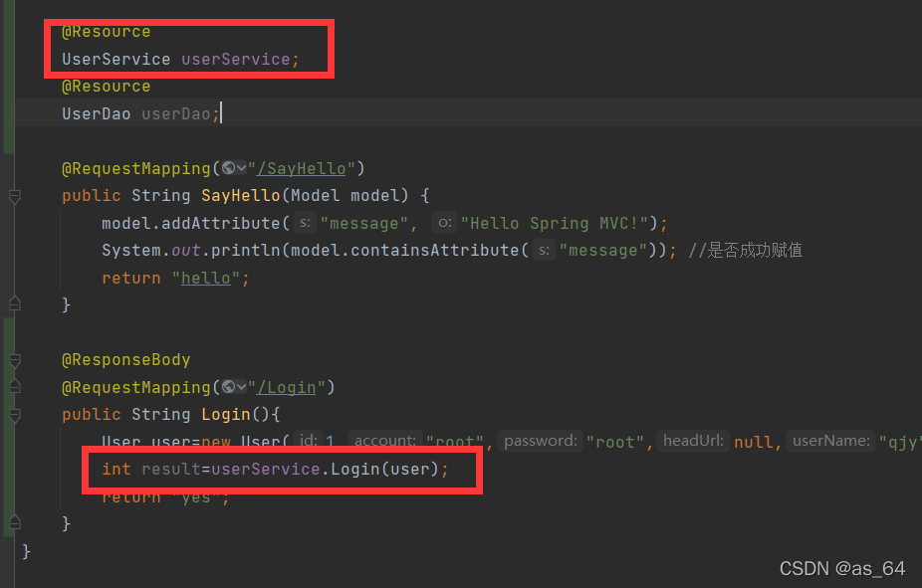Click the "s:" hint in the addAttribute call
The image size is (922, 588).
point(305,223)
